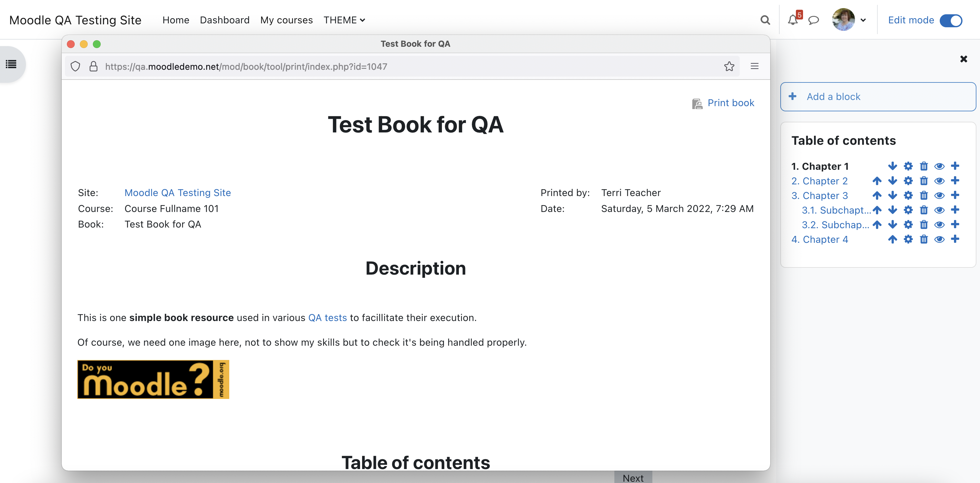Image resolution: width=980 pixels, height=483 pixels.
Task: Click the Next button behind the popup
Action: click(x=633, y=477)
